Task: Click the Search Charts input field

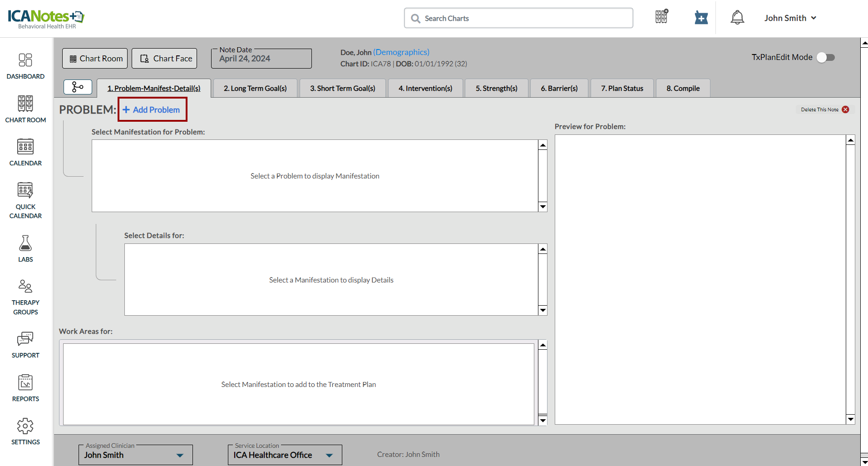Action: tap(518, 18)
